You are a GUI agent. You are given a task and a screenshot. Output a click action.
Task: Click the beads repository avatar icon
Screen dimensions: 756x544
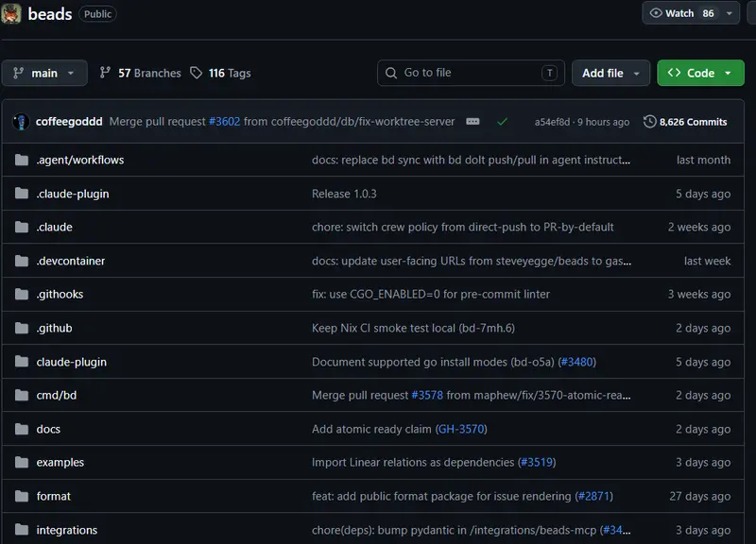tap(11, 13)
